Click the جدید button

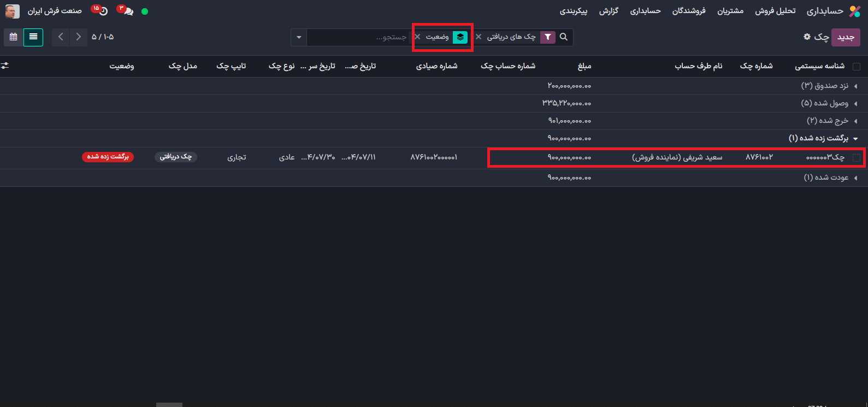point(846,37)
